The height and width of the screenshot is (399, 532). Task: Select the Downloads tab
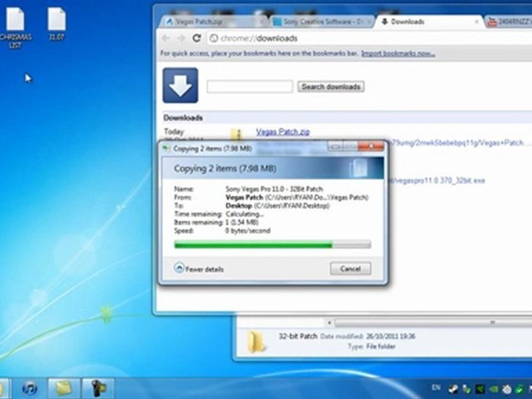tap(429, 22)
